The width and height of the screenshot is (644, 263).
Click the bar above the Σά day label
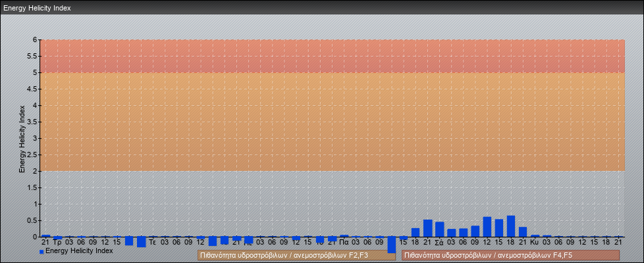point(439,229)
